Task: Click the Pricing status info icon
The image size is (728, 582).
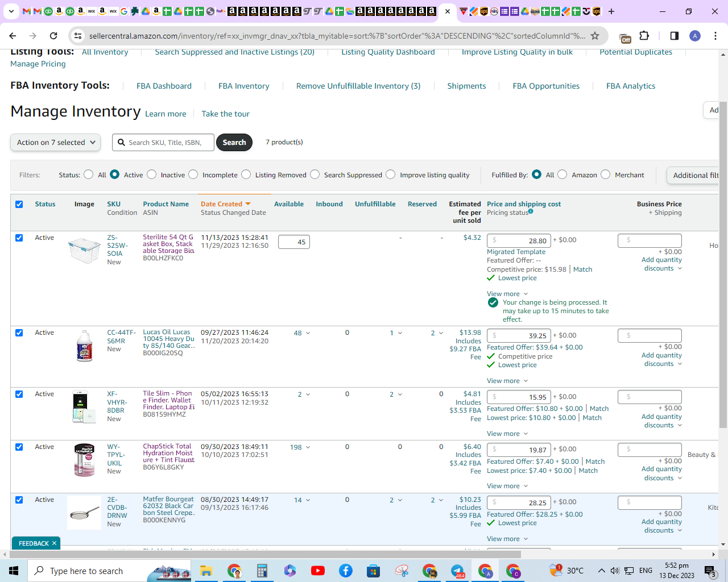Action: [531, 211]
